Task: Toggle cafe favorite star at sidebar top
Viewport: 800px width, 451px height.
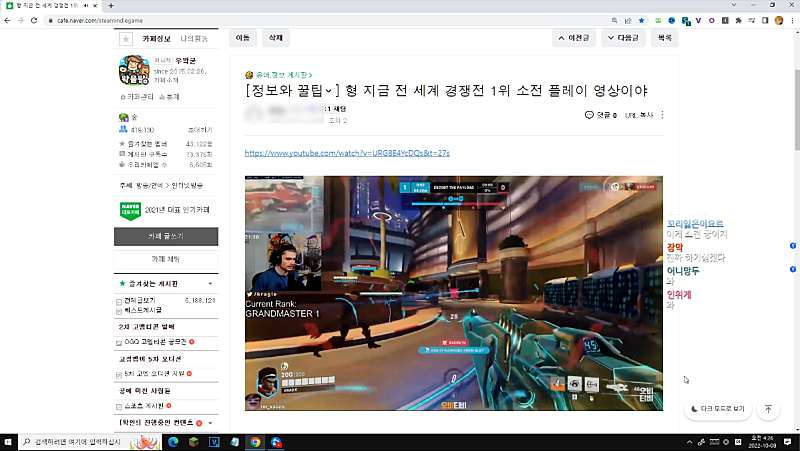Action: coord(126,39)
